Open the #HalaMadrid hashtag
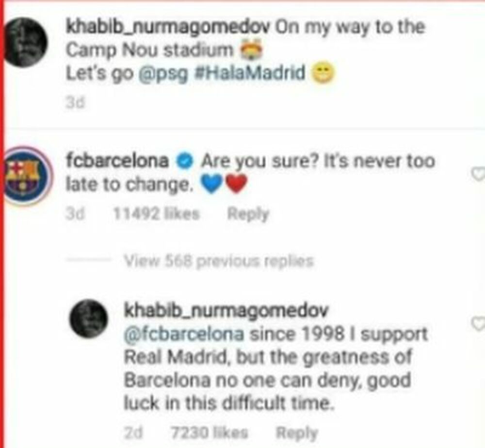Screen dimensions: 485x448 (x=249, y=73)
